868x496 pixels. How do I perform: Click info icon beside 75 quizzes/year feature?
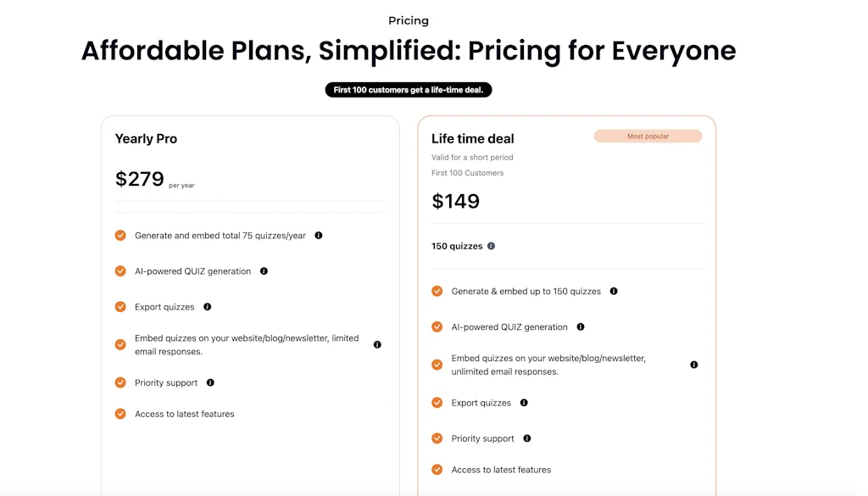319,236
